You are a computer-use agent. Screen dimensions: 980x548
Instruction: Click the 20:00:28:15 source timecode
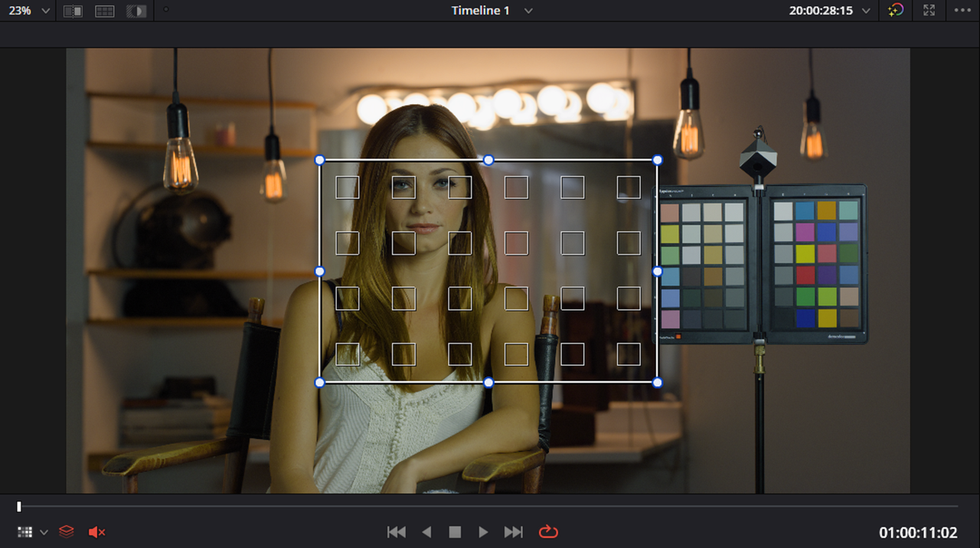click(x=822, y=11)
